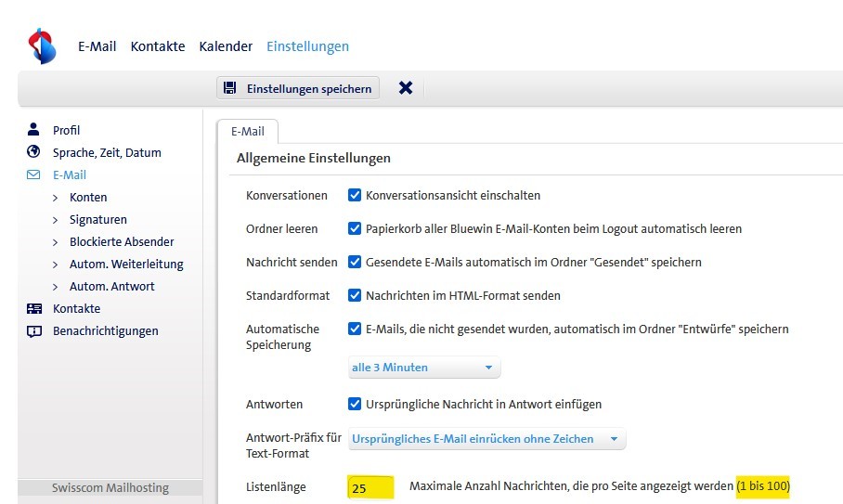Select the E-Mail tab in settings panel
The width and height of the screenshot is (843, 504).
(247, 132)
